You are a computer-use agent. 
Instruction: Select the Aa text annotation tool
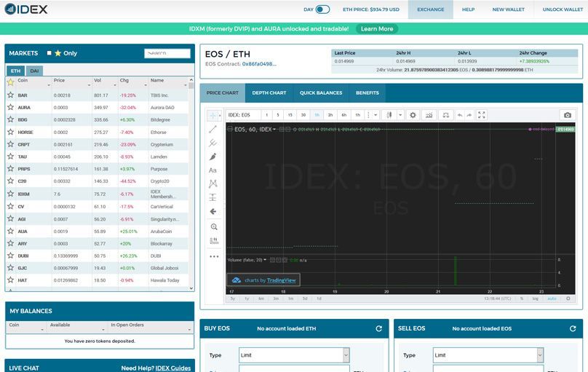click(x=212, y=170)
